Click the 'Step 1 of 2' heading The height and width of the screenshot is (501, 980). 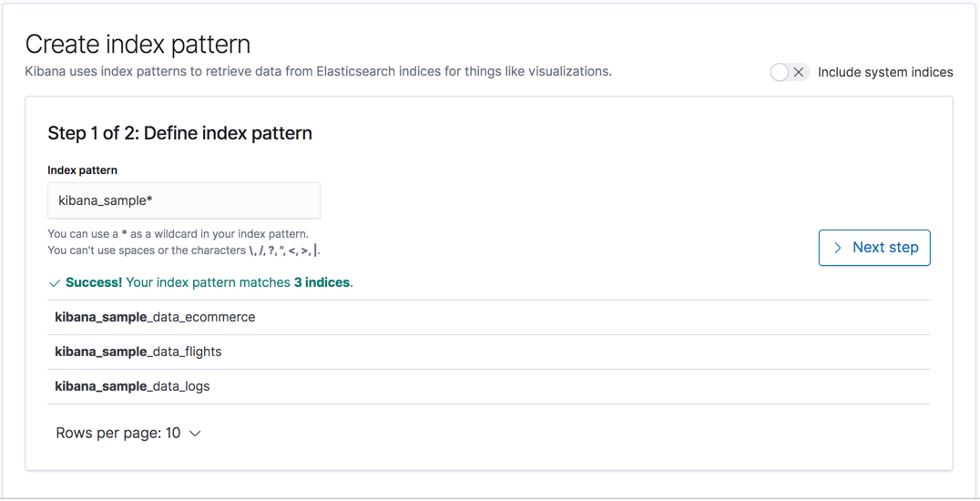(x=179, y=133)
